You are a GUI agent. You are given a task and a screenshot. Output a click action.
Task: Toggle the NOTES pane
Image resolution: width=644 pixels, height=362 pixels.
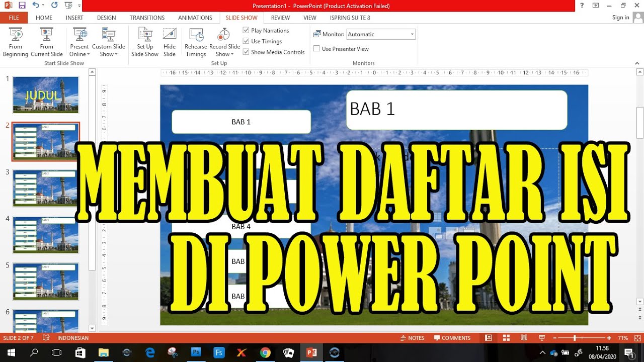(x=412, y=338)
